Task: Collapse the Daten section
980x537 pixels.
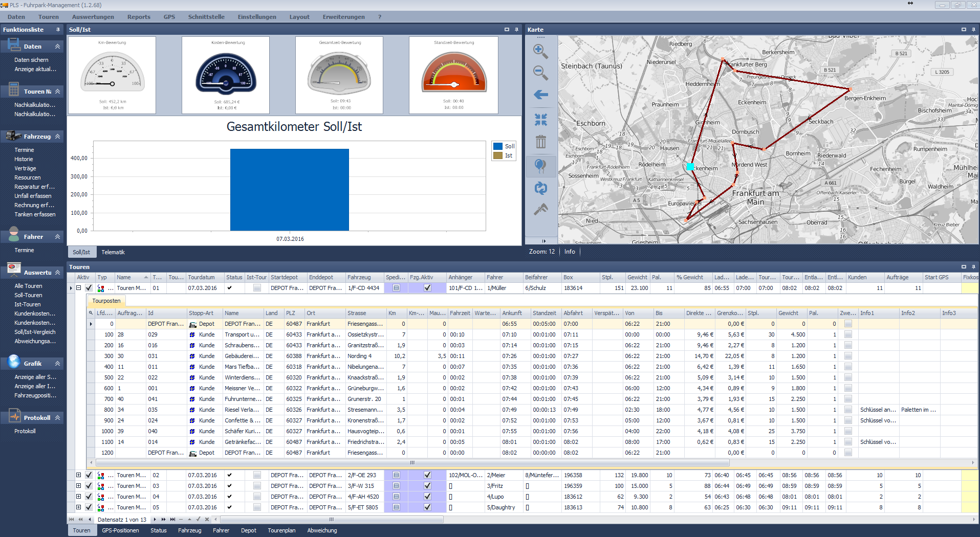Action: pyautogui.click(x=57, y=47)
